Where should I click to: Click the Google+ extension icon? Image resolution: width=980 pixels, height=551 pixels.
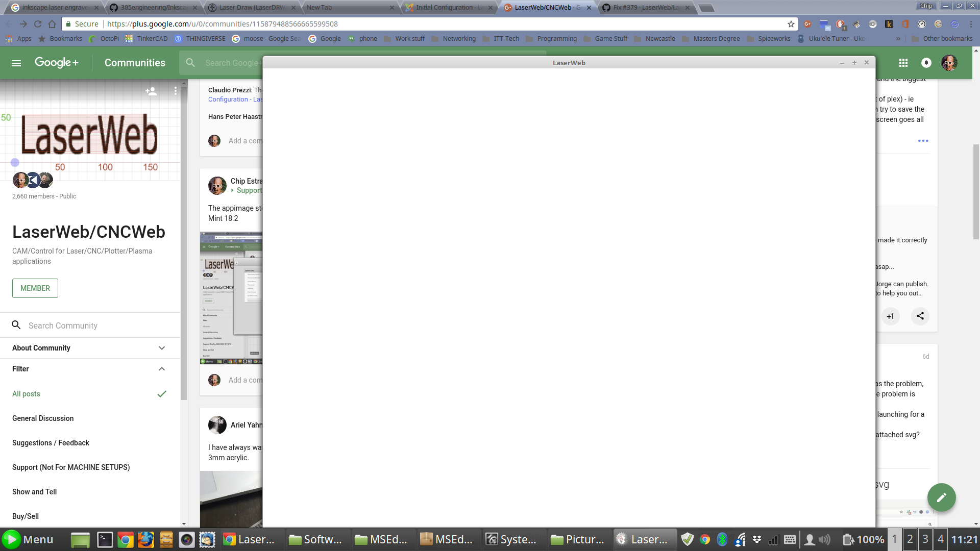pos(807,24)
